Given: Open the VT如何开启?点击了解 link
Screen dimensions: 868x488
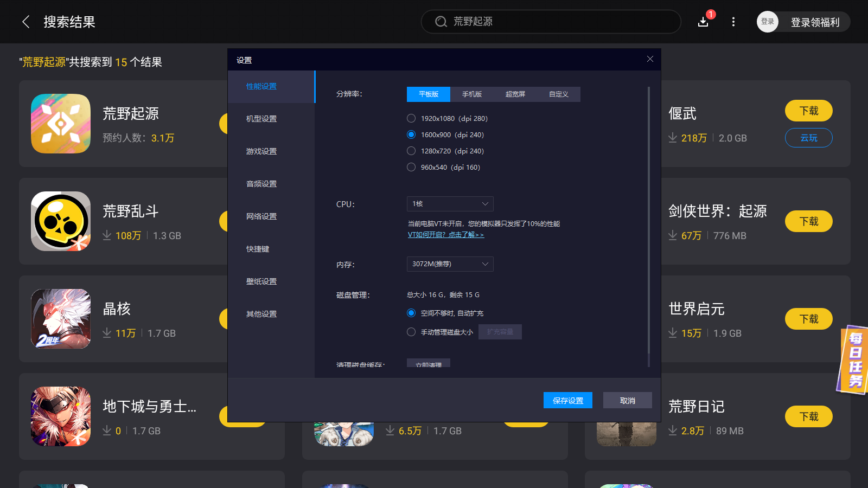Looking at the screenshot, I should click(x=446, y=235).
